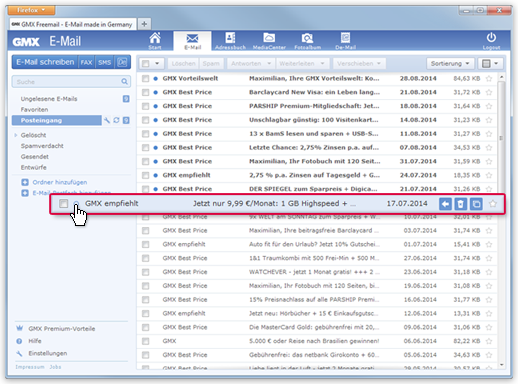This screenshot has width=518, height=384.
Task: Click the mail list scrollbar down arrow
Action: tap(501, 365)
